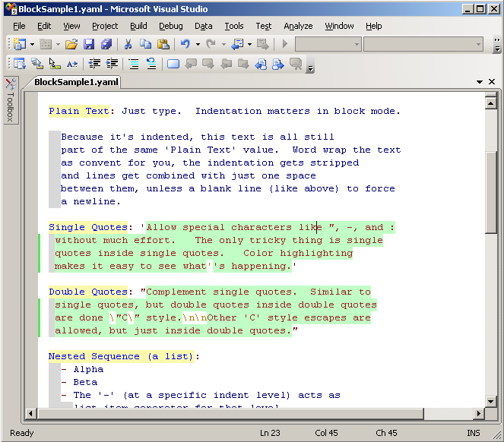Viewport: 504px width, 442px height.
Task: Expand the Undo history dropdown
Action: click(x=198, y=44)
